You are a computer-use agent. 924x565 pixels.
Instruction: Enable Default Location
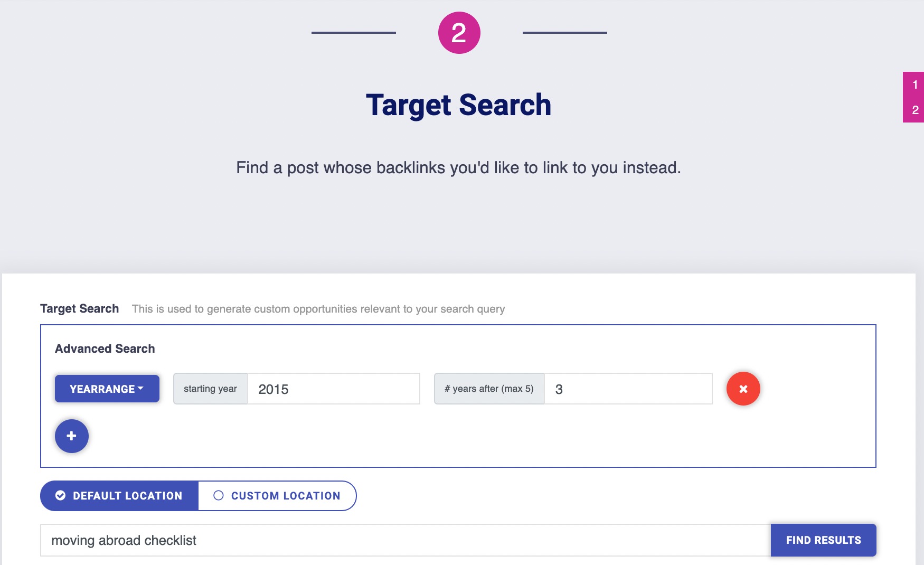pos(119,495)
